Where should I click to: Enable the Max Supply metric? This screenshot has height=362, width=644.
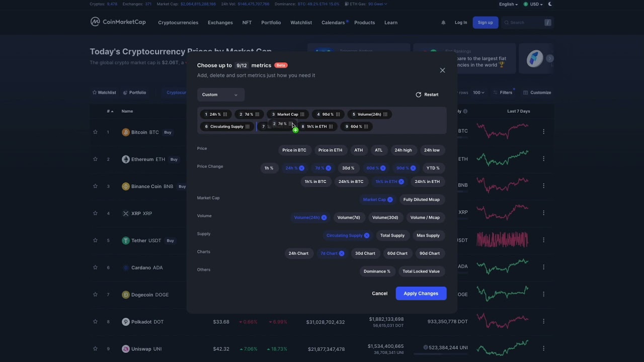pos(428,235)
